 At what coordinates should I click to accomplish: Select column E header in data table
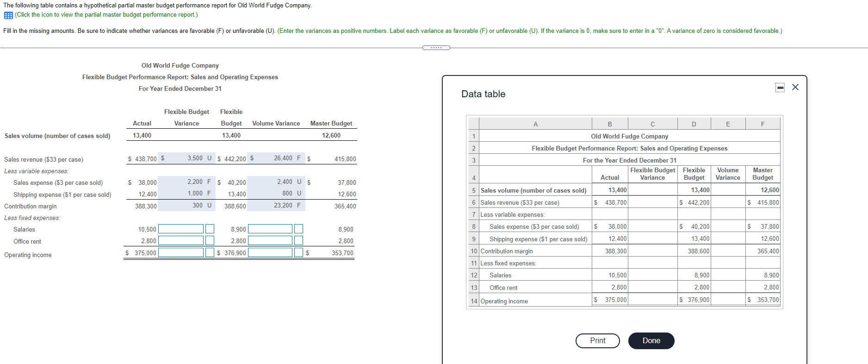click(728, 124)
